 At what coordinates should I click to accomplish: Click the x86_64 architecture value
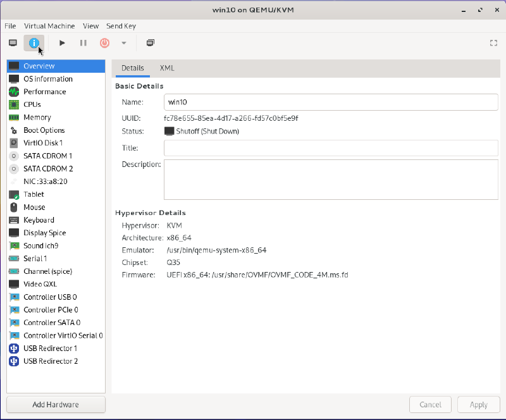(x=179, y=238)
